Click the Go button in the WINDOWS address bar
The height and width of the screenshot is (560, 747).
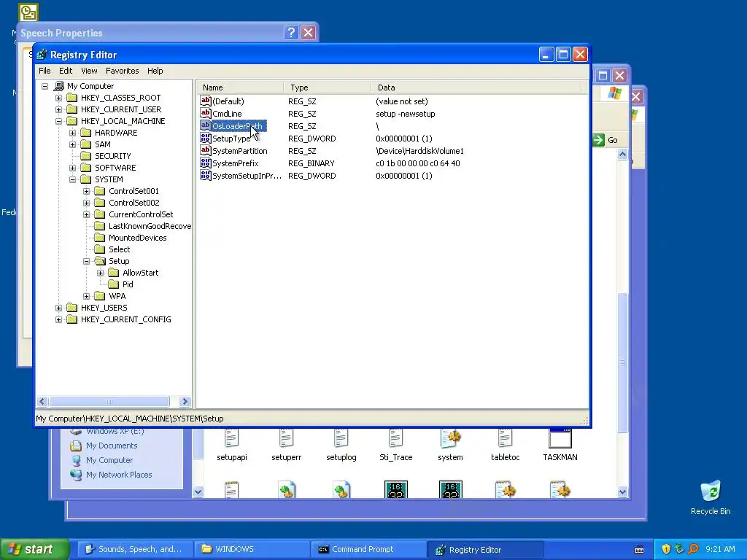605,140
